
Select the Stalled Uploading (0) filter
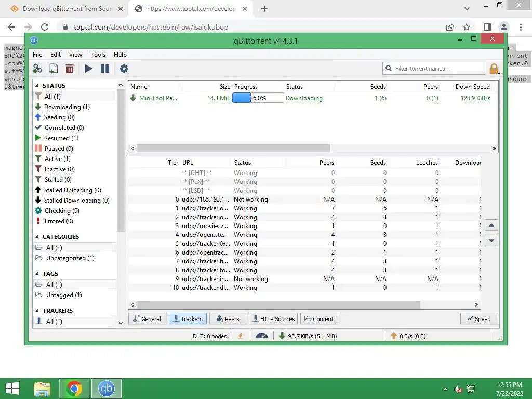(73, 190)
